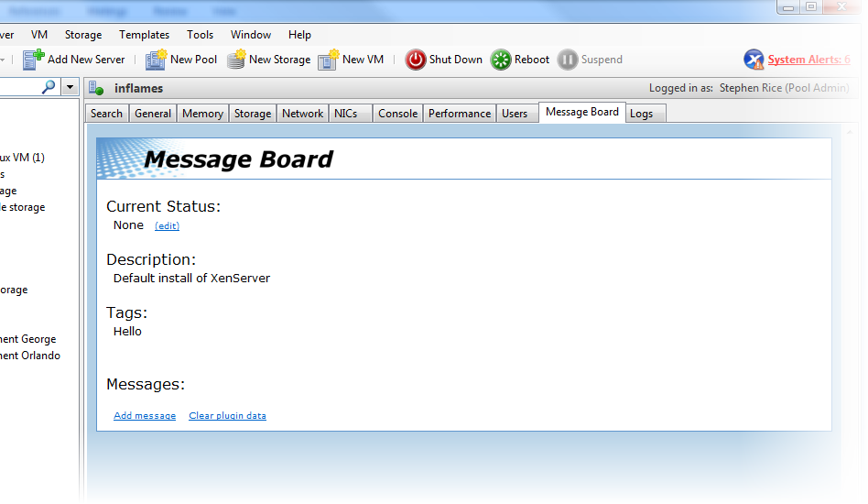Click the 'Message Board' heading
Screen dimensions: 868x504
click(x=239, y=159)
